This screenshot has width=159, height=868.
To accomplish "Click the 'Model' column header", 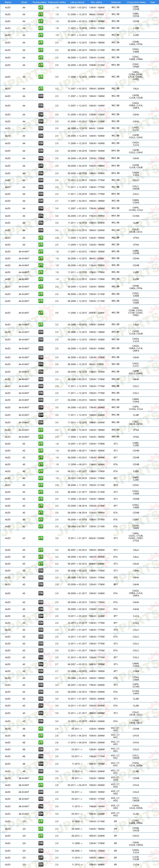I will pyautogui.click(x=24, y=2).
